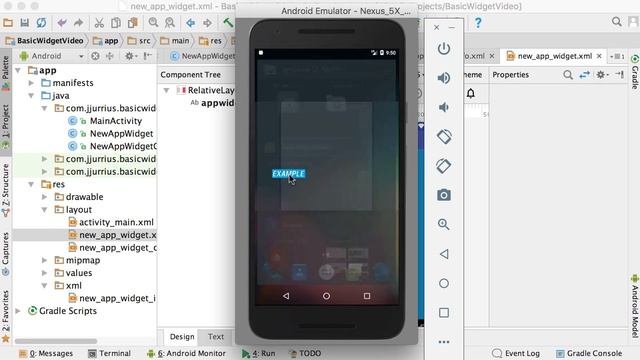Open the TODO tool window
Image resolution: width=640 pixels, height=360 pixels.
pos(305,353)
